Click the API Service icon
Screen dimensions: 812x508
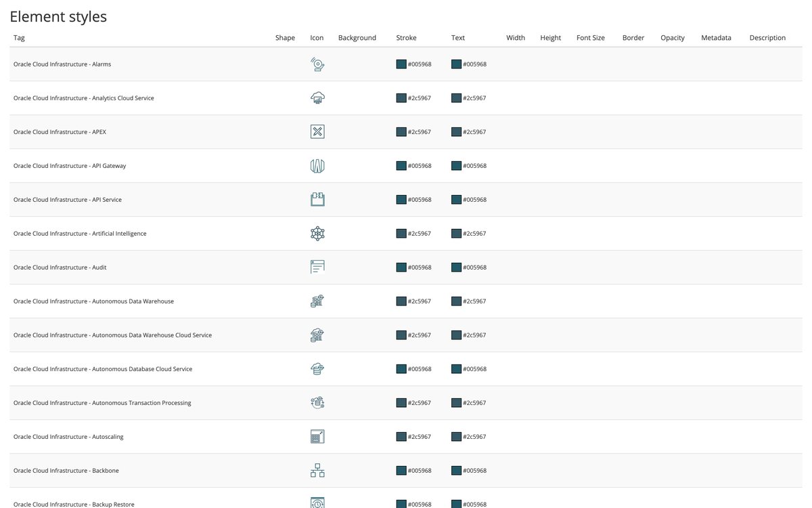click(x=317, y=200)
